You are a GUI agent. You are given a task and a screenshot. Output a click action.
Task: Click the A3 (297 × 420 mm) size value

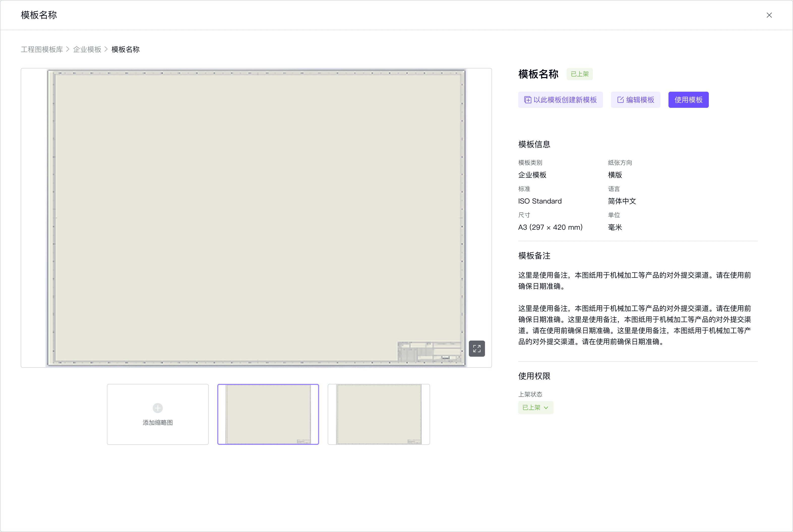(x=550, y=227)
